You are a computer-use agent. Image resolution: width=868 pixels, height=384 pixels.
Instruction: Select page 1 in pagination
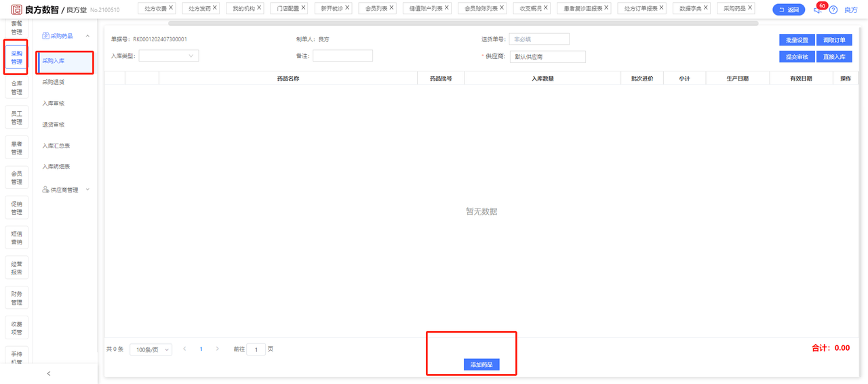[201, 349]
